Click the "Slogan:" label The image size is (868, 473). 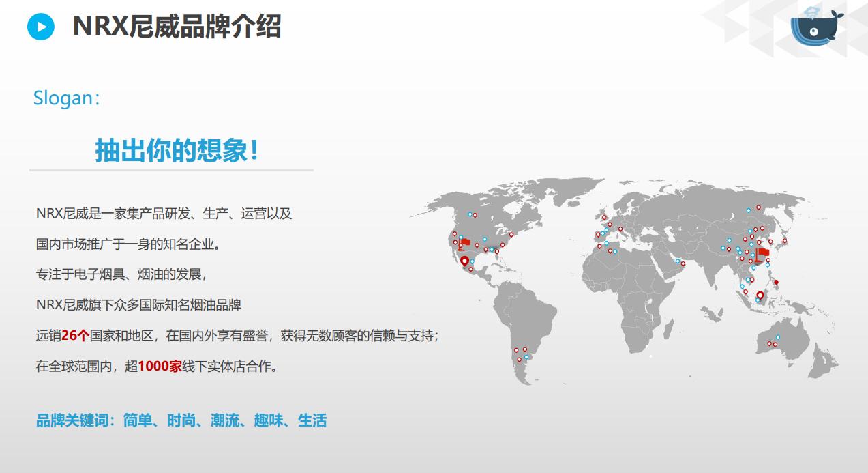67,98
